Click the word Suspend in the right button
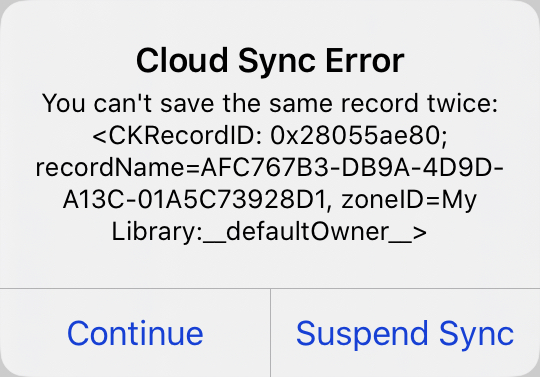Image resolution: width=540 pixels, height=377 pixels. coord(362,334)
